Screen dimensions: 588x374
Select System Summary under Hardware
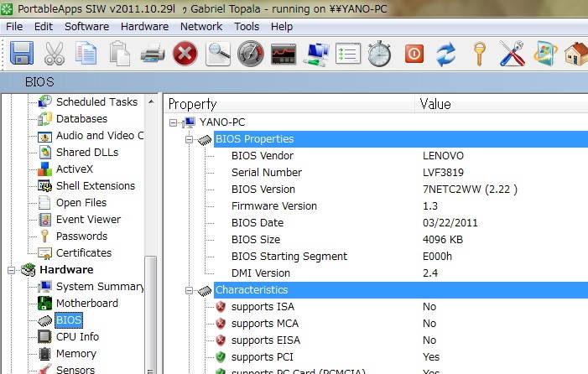(100, 286)
